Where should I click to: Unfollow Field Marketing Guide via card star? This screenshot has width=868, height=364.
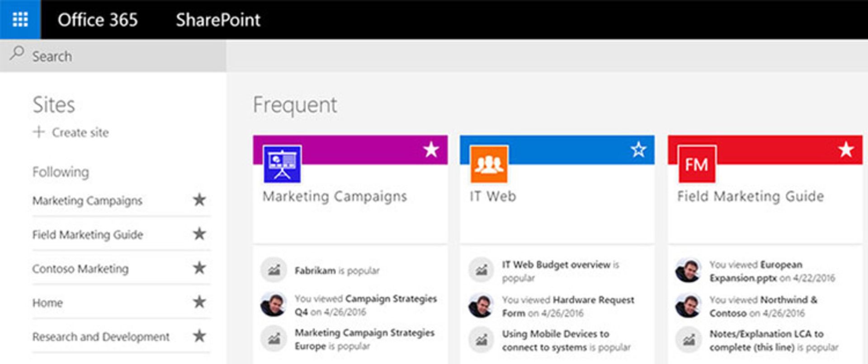pyautogui.click(x=846, y=149)
